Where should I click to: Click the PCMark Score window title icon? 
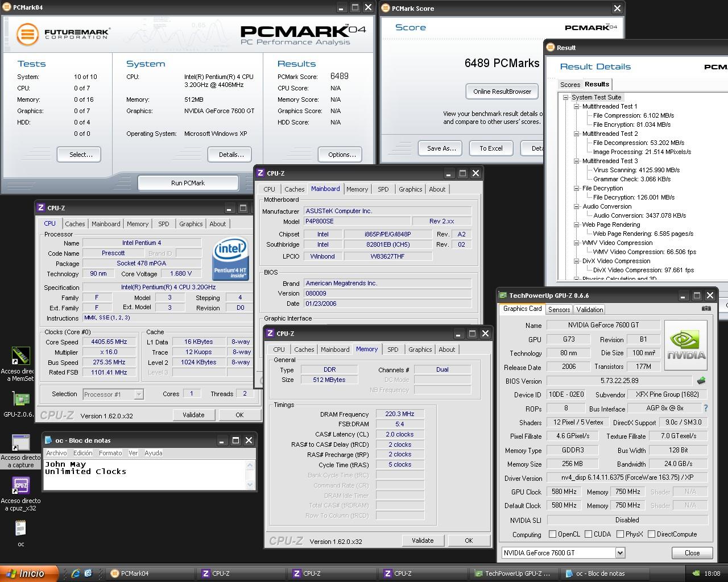tap(386, 8)
